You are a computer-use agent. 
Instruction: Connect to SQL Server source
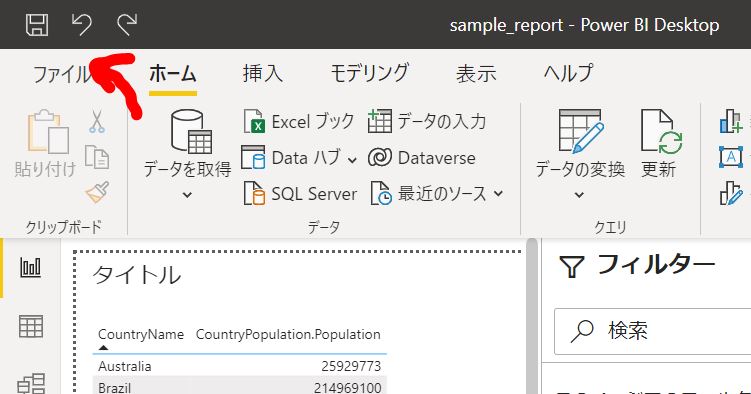point(301,193)
